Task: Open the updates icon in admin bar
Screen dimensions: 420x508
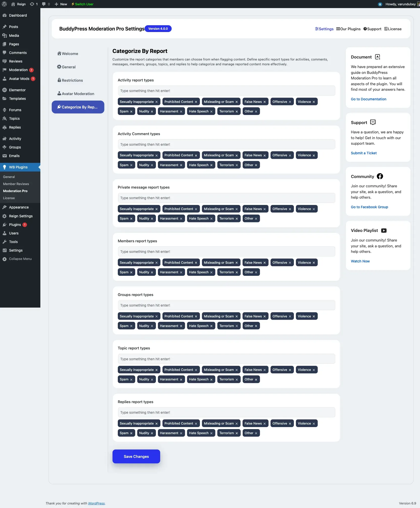Action: click(34, 4)
